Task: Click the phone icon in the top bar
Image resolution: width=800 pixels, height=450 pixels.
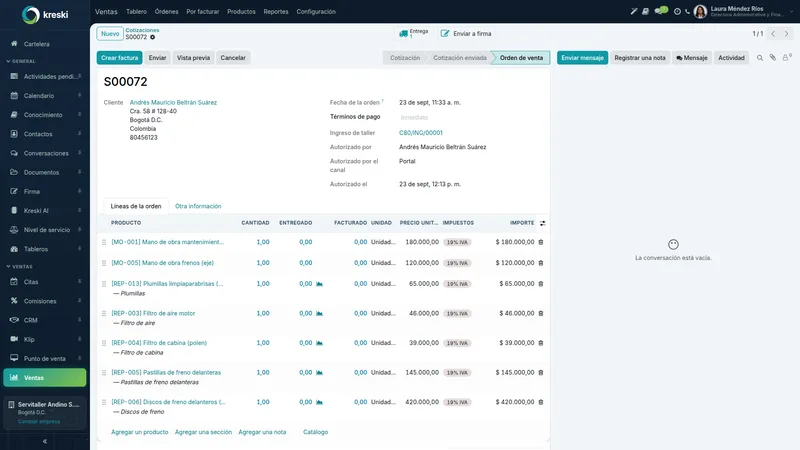Action: point(687,11)
